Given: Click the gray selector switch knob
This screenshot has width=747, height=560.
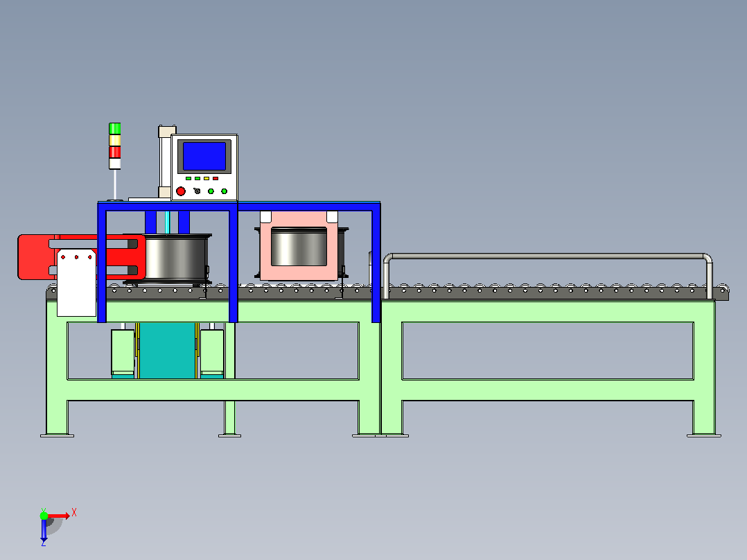Looking at the screenshot, I should coord(197,191).
